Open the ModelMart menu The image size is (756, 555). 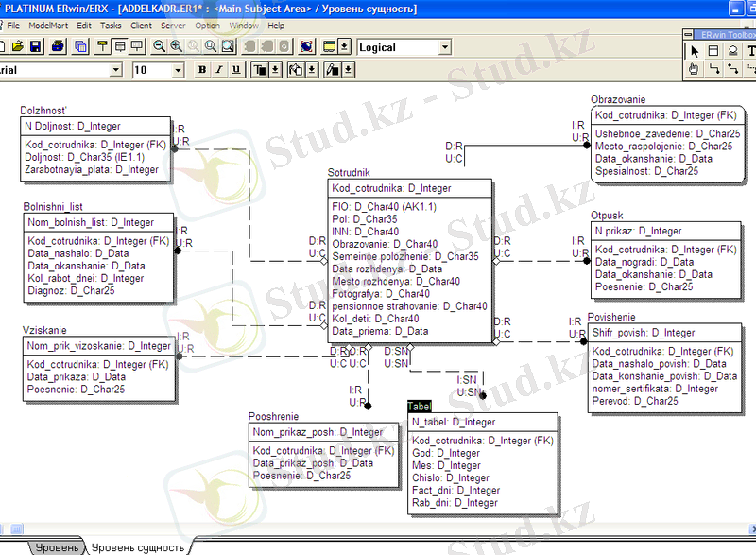click(x=48, y=26)
